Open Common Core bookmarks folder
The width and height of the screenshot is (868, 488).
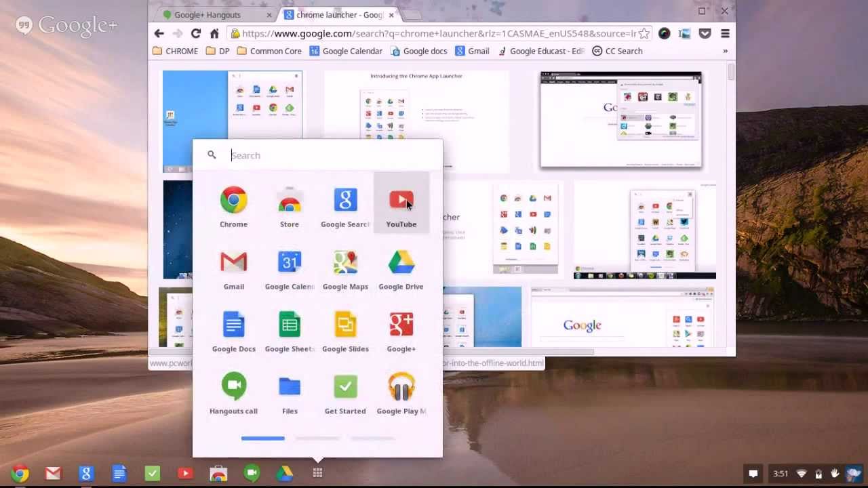click(269, 51)
